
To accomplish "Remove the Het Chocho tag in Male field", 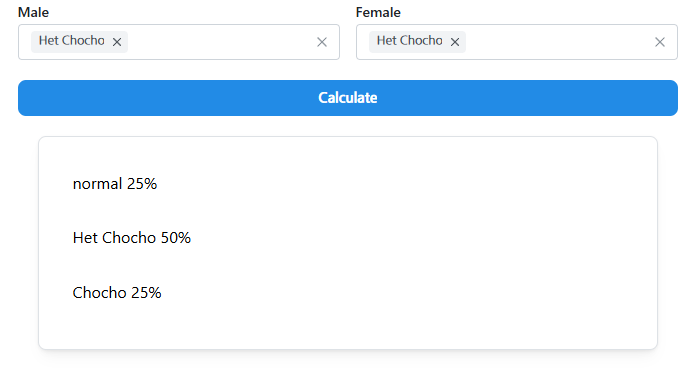I will 117,42.
